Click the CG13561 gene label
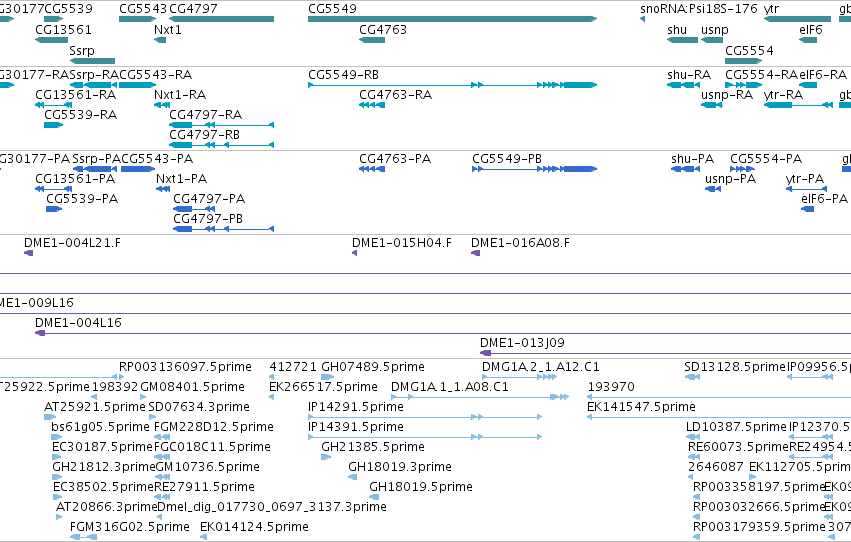The image size is (851, 542). (63, 29)
